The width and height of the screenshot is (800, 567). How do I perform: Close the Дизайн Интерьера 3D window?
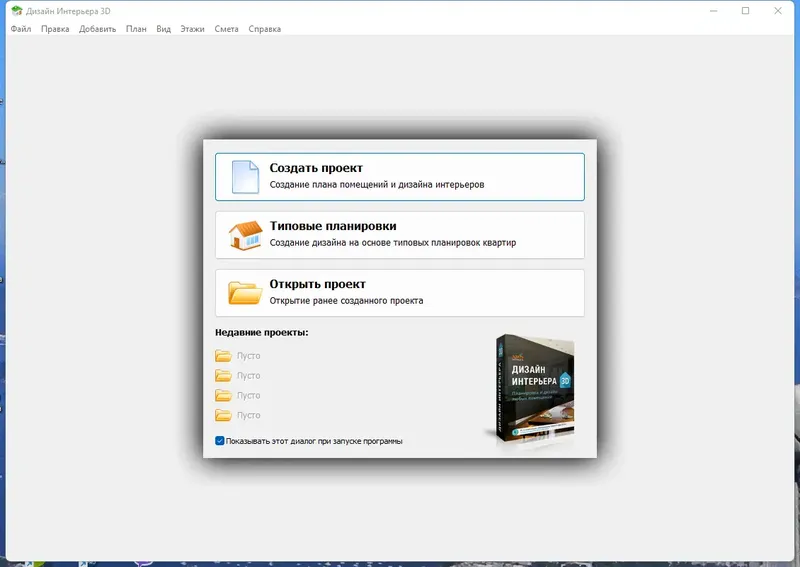[778, 11]
